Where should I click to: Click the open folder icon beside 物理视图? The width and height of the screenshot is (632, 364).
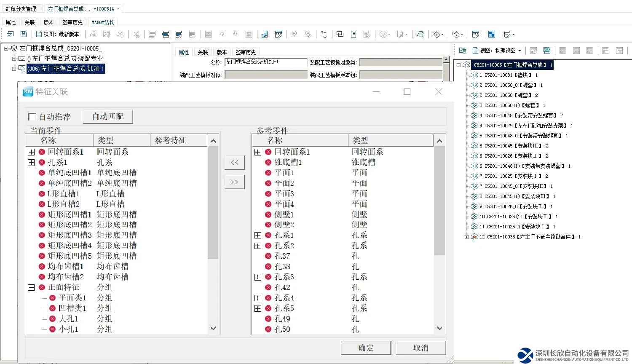click(x=462, y=51)
